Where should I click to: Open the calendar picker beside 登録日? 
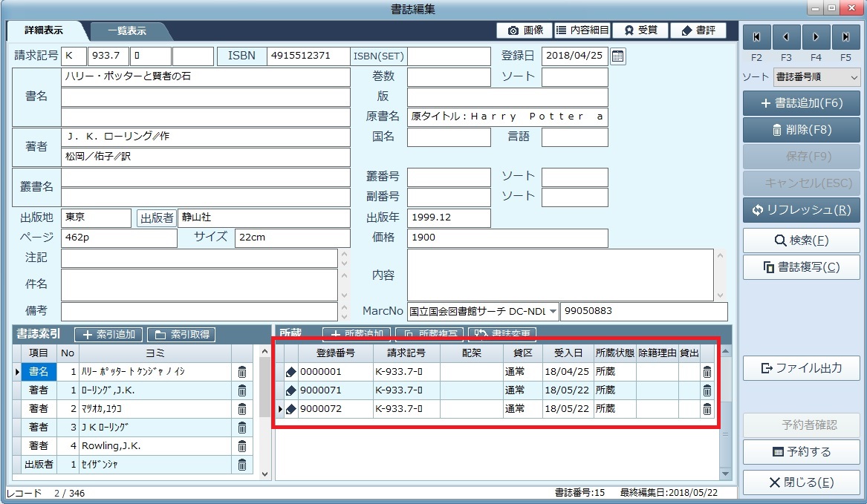point(618,56)
